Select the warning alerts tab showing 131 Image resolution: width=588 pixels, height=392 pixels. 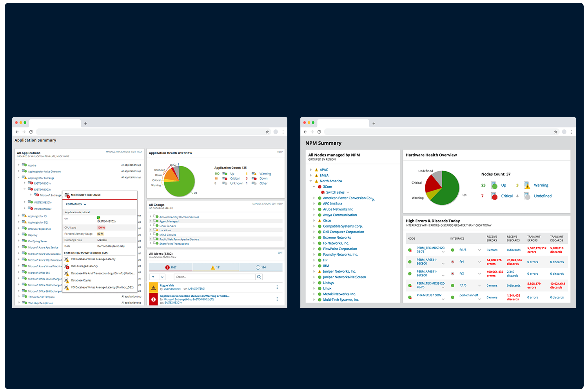[x=216, y=267]
